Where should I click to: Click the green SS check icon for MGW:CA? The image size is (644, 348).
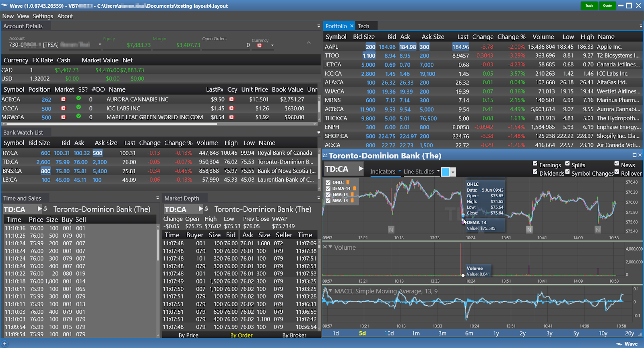[78, 116]
